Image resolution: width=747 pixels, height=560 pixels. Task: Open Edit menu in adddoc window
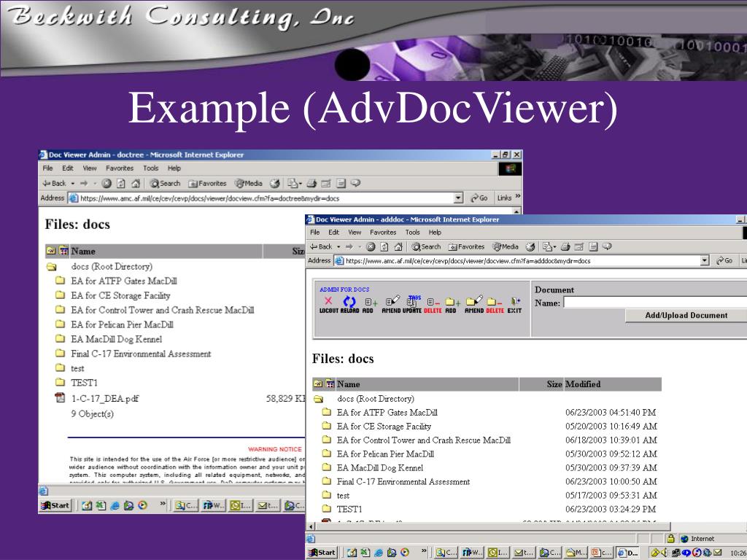(333, 233)
